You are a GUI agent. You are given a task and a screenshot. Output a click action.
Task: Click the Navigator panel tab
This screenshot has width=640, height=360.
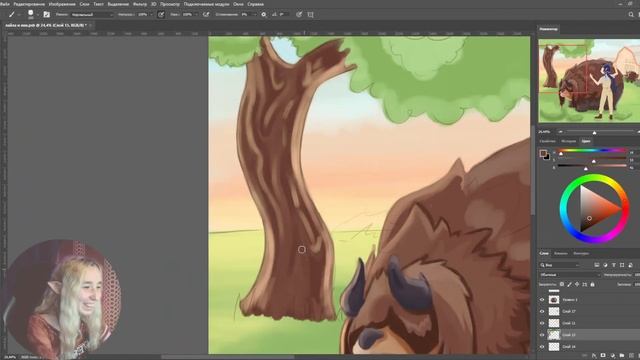click(549, 29)
